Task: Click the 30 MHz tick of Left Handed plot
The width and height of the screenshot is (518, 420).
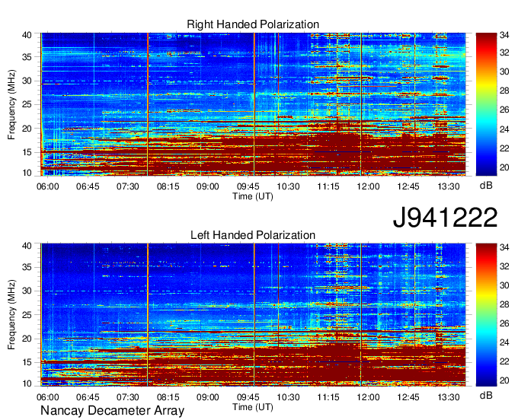Action: tap(27, 291)
